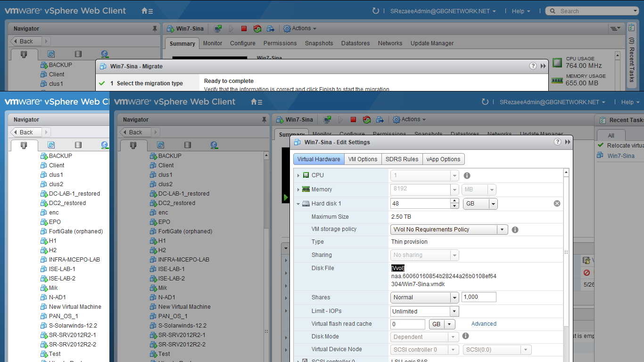Viewport: 644px width, 362px height.
Task: Select VMs and Templates tab in front Navigator
Action: pyautogui.click(x=160, y=145)
